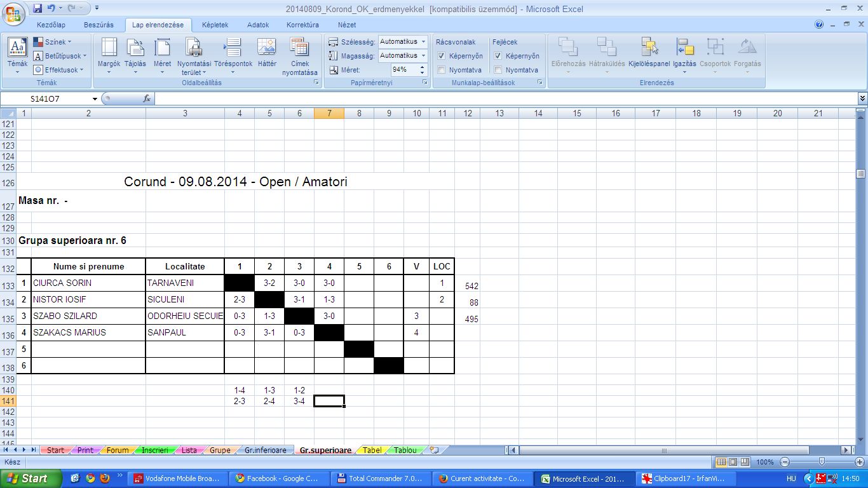The width and height of the screenshot is (868, 488).
Task: Click the fx insert function icon
Action: tap(147, 98)
